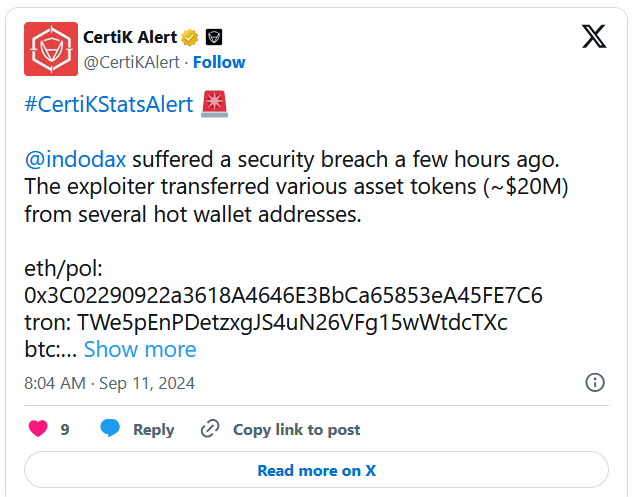Click the like count number 9

point(65,429)
